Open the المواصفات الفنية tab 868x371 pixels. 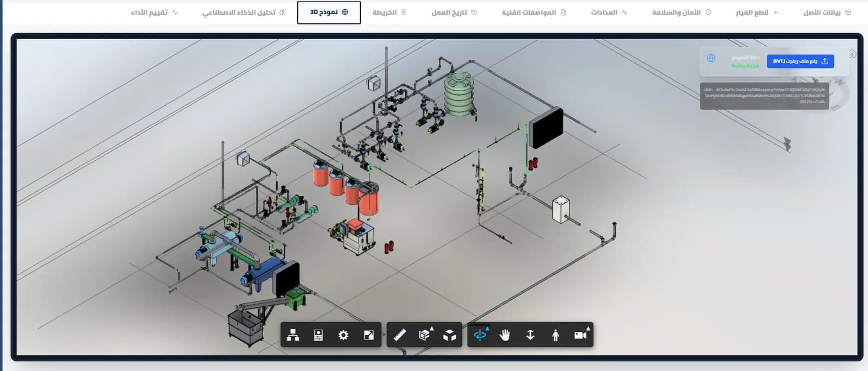click(534, 12)
